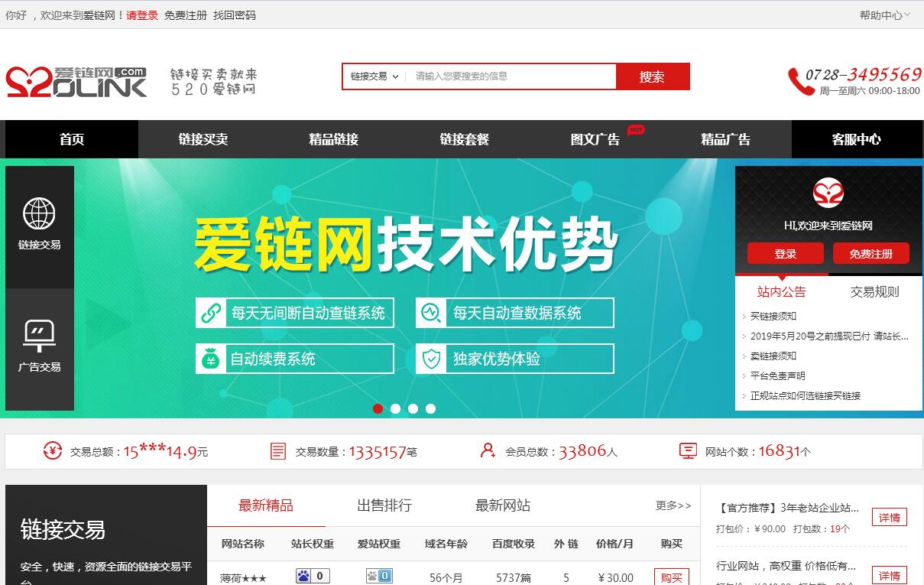This screenshot has width=924, height=585.
Task: Switch to the second banner slide dot
Action: pyautogui.click(x=395, y=408)
